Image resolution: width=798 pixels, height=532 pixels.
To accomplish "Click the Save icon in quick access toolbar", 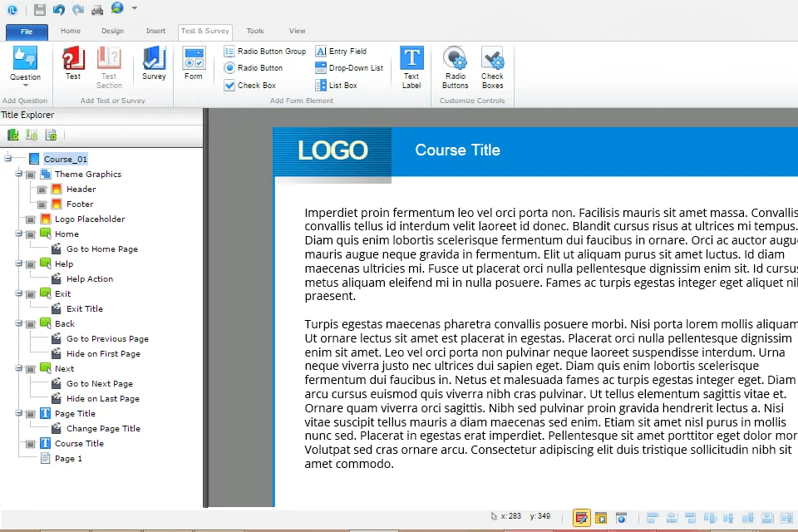I will point(39,9).
